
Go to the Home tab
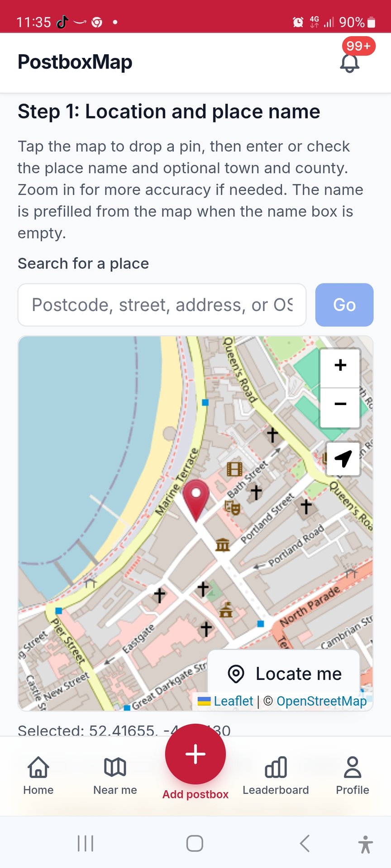pos(38,776)
